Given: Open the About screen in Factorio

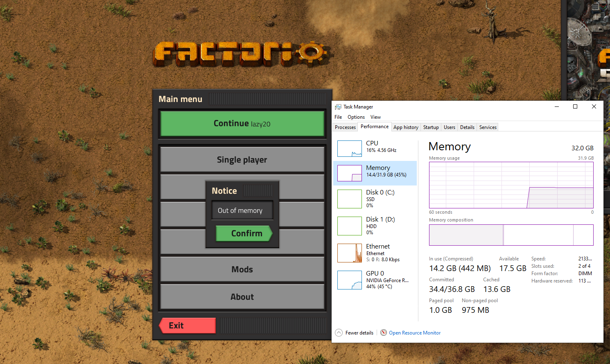Looking at the screenshot, I should click(242, 297).
